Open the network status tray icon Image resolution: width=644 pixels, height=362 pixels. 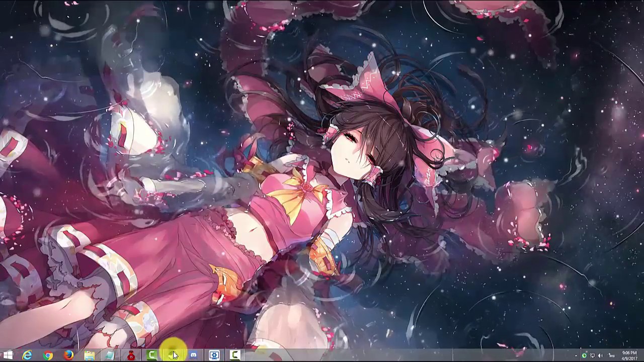tap(592, 355)
